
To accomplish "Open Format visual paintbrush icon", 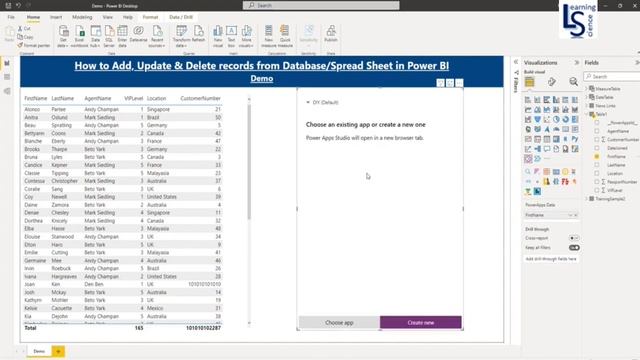I will coord(551,82).
